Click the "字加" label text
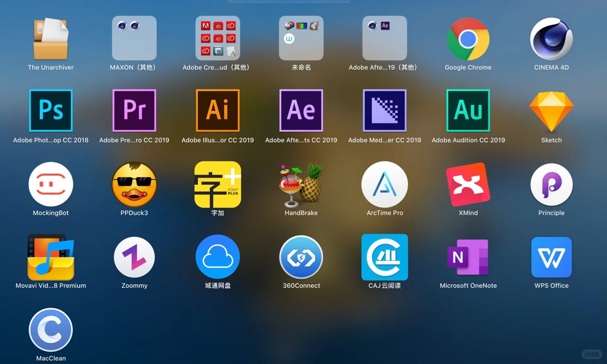The height and width of the screenshot is (364, 607). [x=218, y=213]
